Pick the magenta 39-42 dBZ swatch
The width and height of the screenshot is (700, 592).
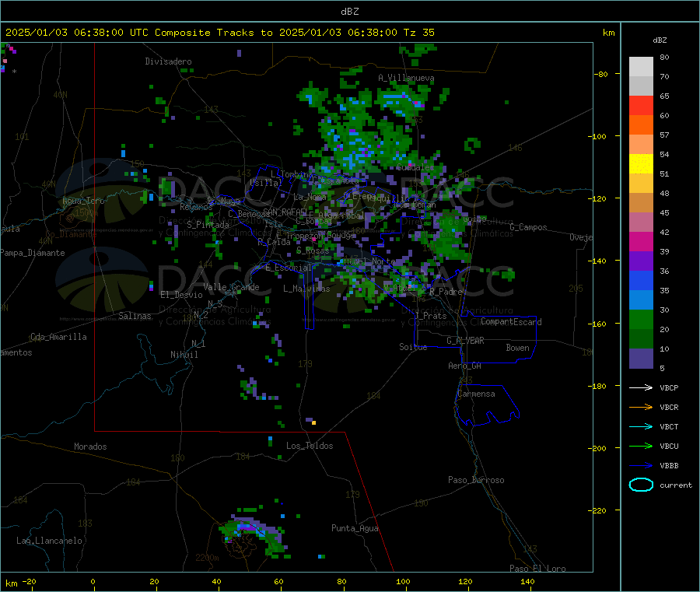(641, 241)
